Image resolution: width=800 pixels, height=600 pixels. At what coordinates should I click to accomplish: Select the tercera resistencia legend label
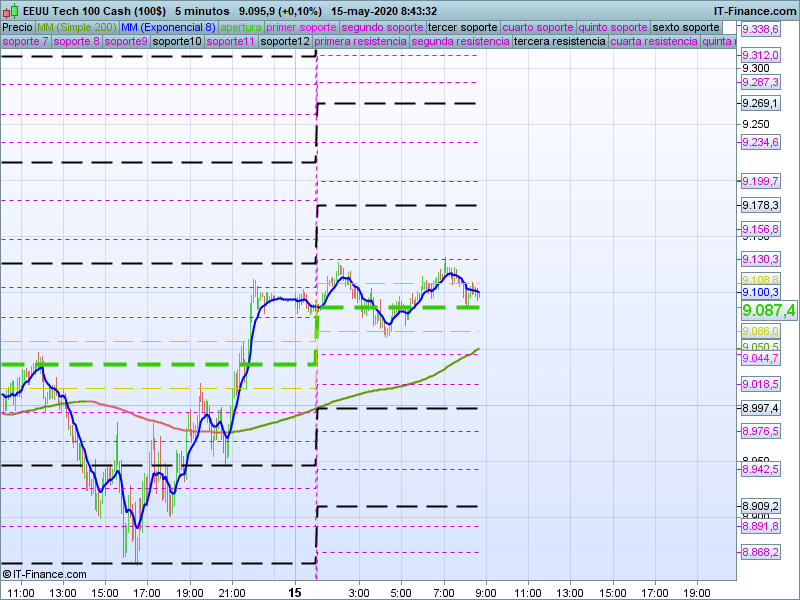click(558, 42)
